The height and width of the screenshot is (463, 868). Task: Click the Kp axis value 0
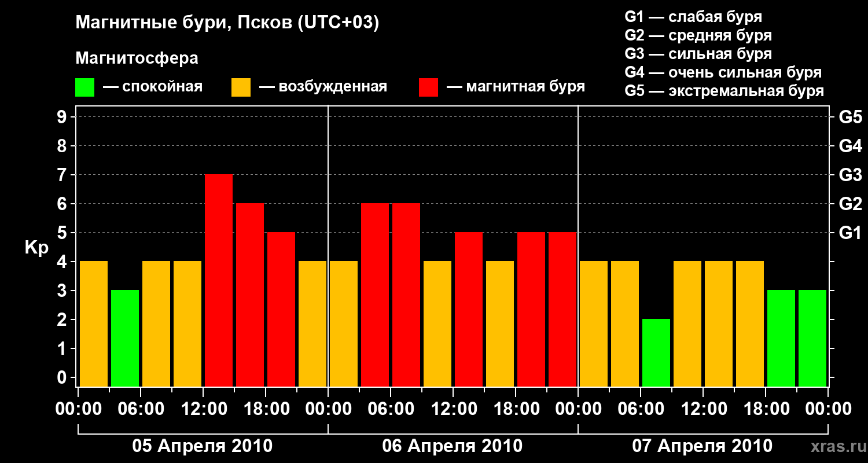(x=63, y=377)
